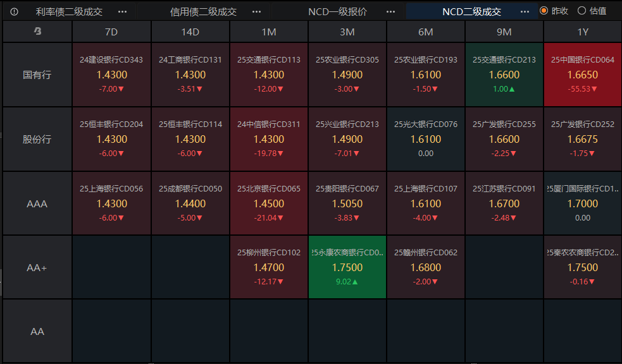Viewport: 622px width, 364px height.
Task: Open the green 25交通银行CD213 cell
Action: 504,75
